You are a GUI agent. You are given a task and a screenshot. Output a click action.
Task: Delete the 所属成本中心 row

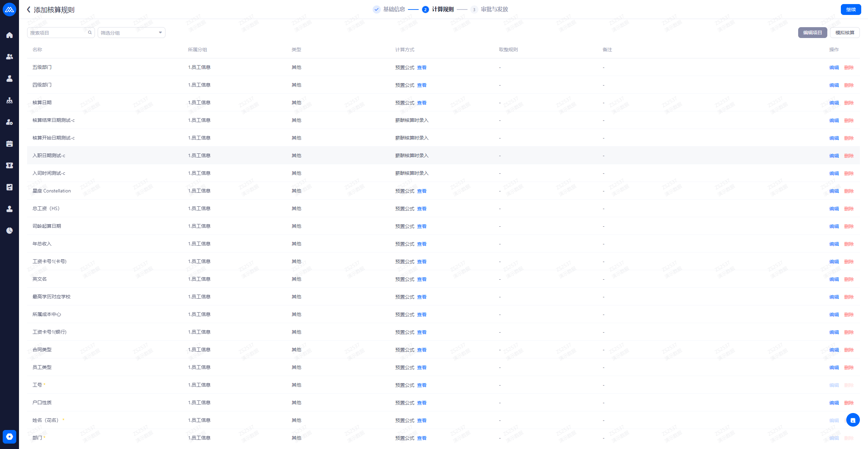[x=849, y=315]
